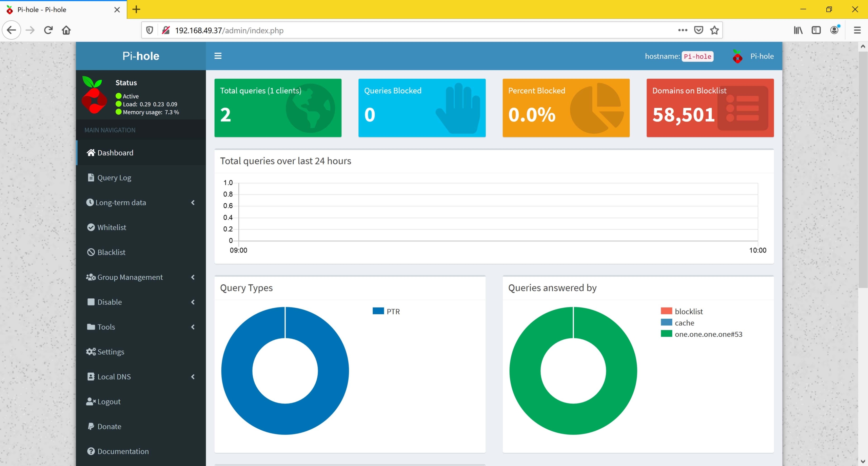Image resolution: width=868 pixels, height=466 pixels.
Task: Open the Donate link
Action: pos(109,426)
